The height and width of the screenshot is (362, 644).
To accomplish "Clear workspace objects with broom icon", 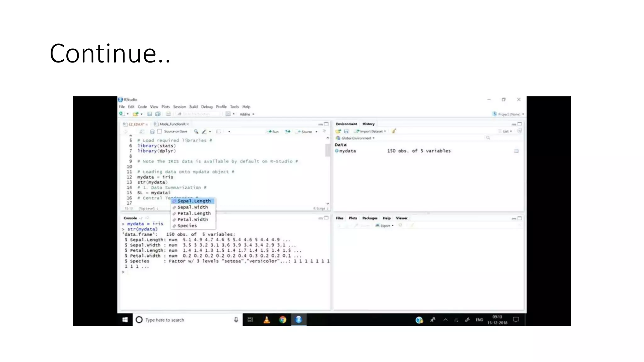I will pyautogui.click(x=394, y=131).
